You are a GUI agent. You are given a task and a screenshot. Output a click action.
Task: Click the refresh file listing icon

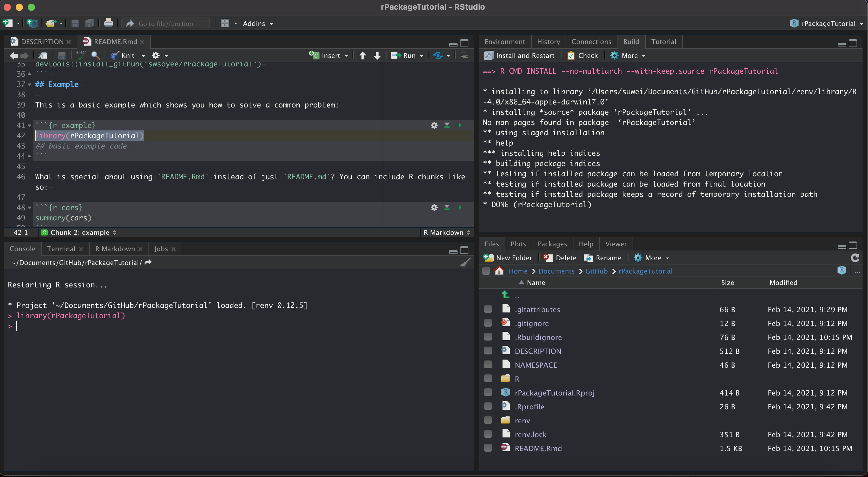[855, 258]
